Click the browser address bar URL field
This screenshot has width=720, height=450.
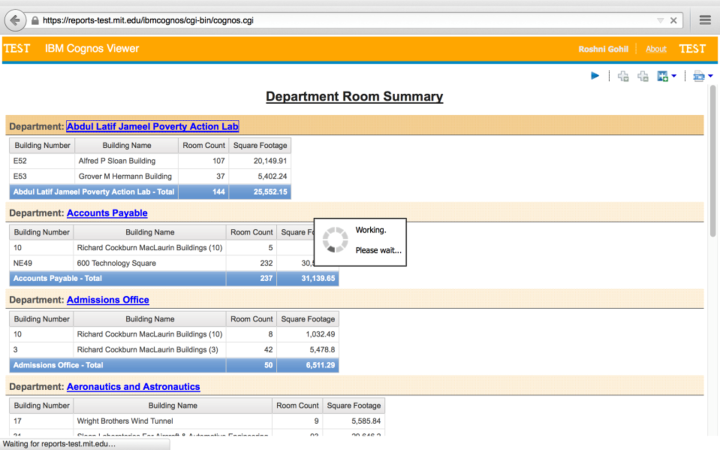340,19
